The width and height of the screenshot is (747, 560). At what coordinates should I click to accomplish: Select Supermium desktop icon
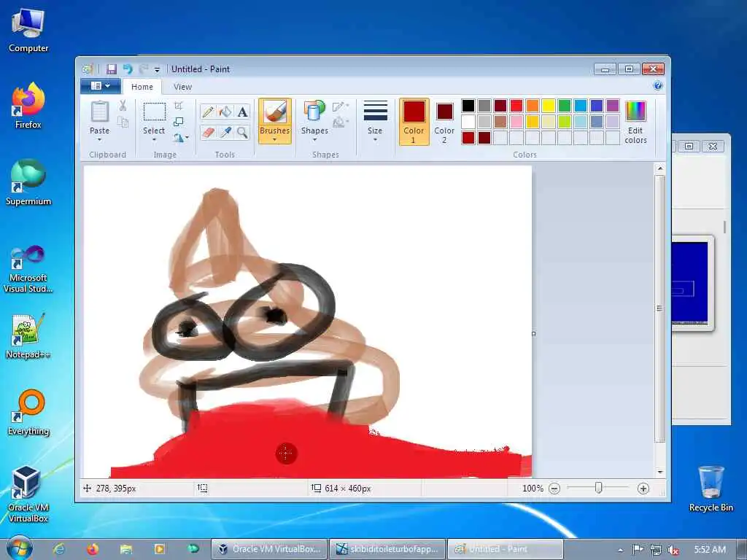coord(28,182)
